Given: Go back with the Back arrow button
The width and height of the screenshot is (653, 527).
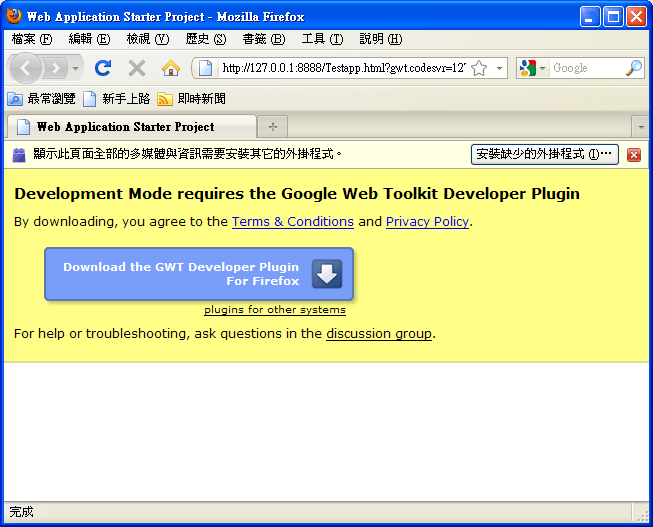Looking at the screenshot, I should (x=25, y=68).
